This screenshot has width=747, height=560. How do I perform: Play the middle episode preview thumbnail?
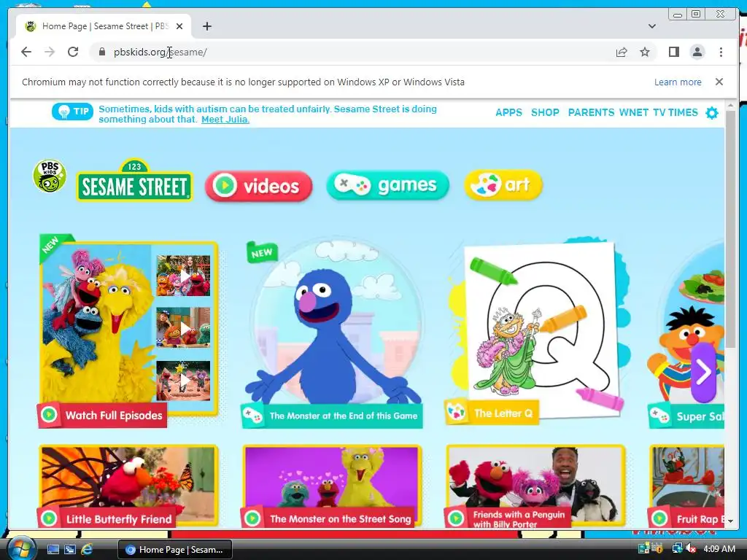pyautogui.click(x=183, y=327)
